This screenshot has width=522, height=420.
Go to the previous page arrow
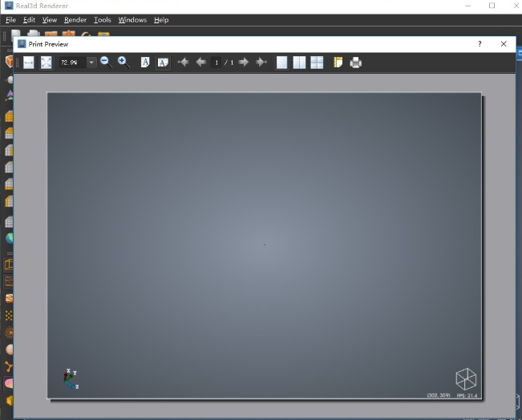pos(200,63)
